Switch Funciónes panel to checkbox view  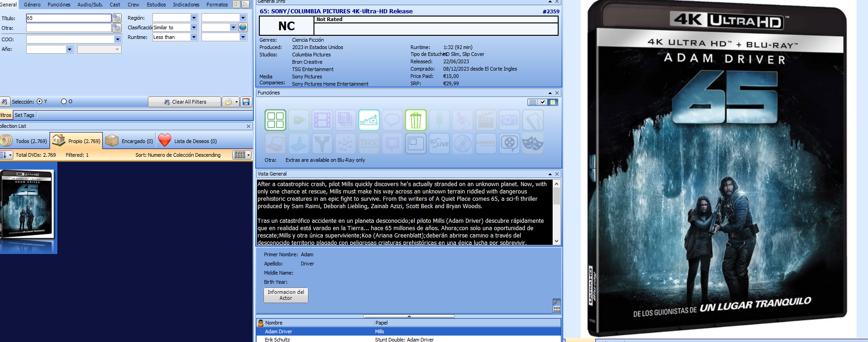tap(543, 102)
